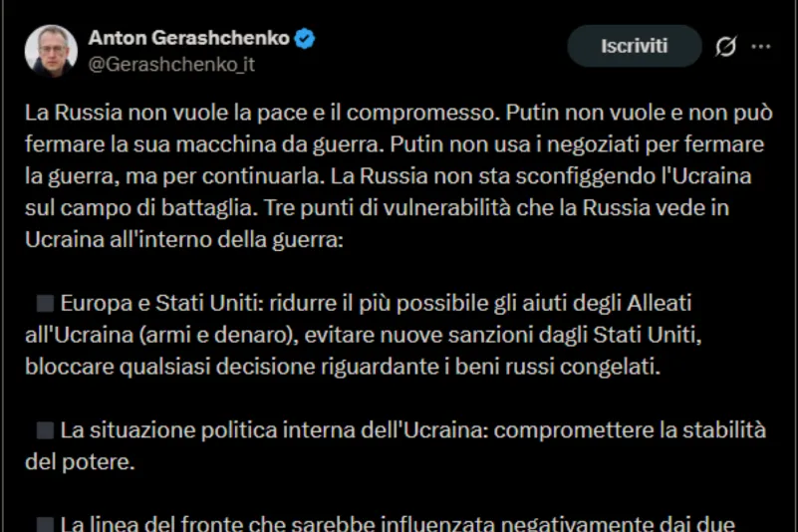Open Anton Gerashchenko's profile picture
This screenshot has width=798, height=532.
[51, 50]
